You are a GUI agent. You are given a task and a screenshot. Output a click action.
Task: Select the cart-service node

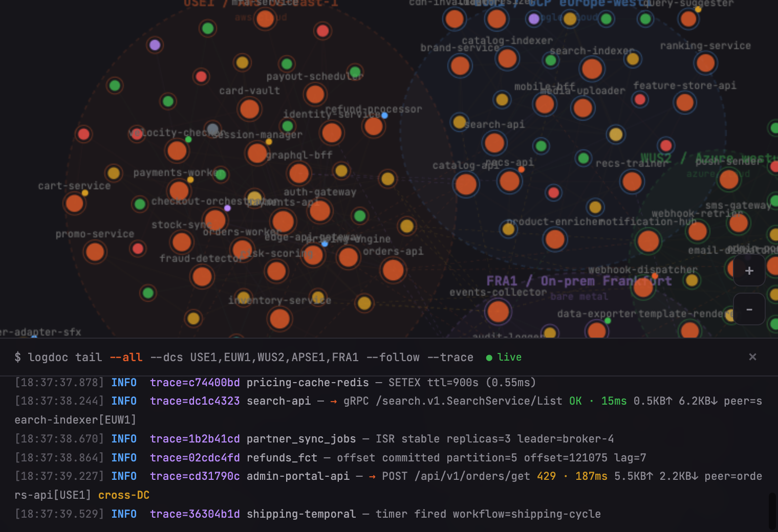point(74,203)
